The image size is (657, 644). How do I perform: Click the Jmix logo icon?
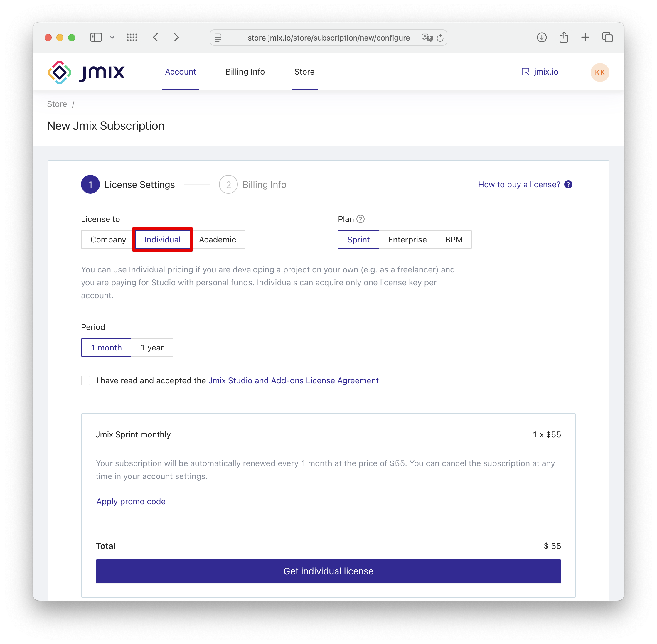tap(59, 72)
